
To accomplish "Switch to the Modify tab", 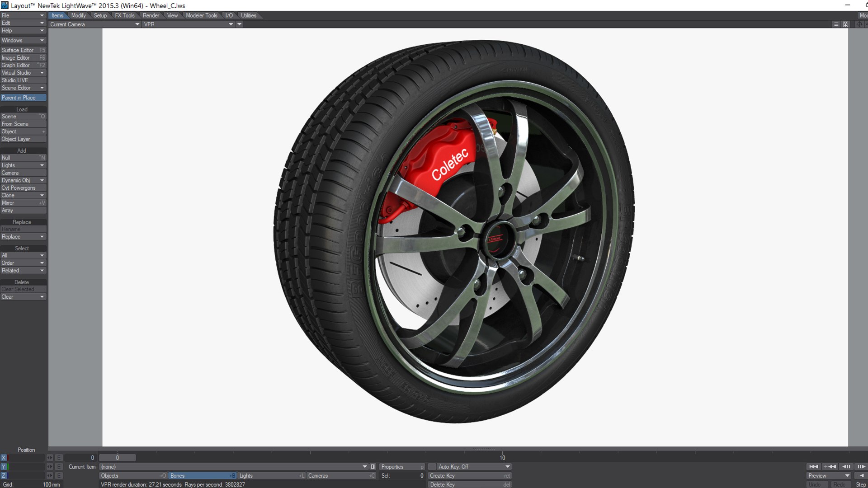I will [x=78, y=15].
